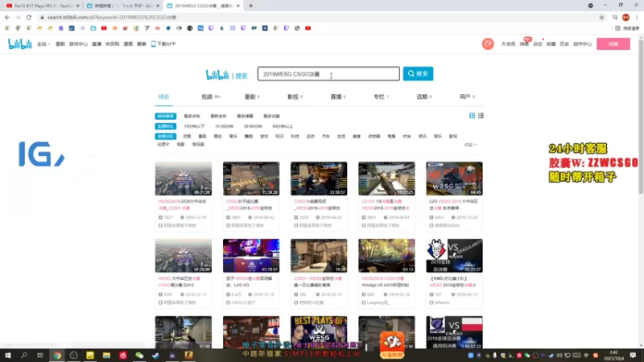Open the user avatar in the header
This screenshot has width=644, height=362.
(488, 44)
